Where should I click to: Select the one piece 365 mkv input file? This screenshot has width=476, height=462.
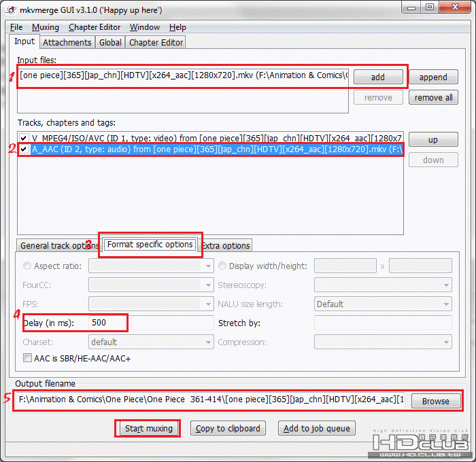(x=183, y=75)
